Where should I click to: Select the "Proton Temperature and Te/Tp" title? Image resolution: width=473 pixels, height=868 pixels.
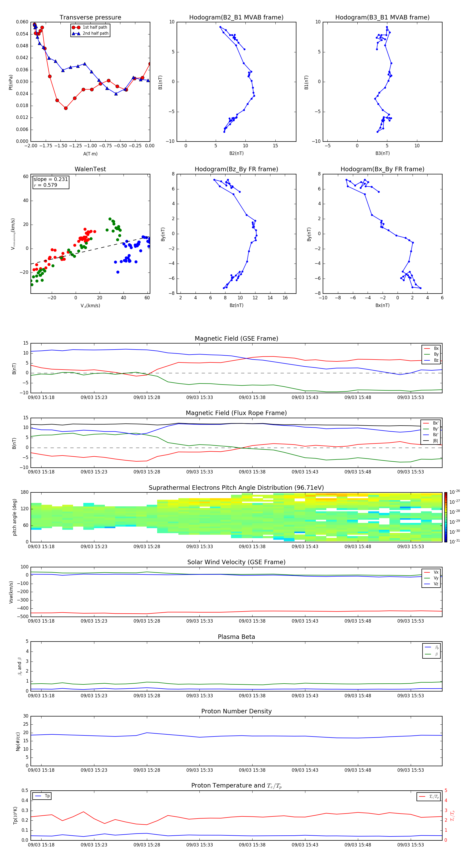(x=236, y=786)
